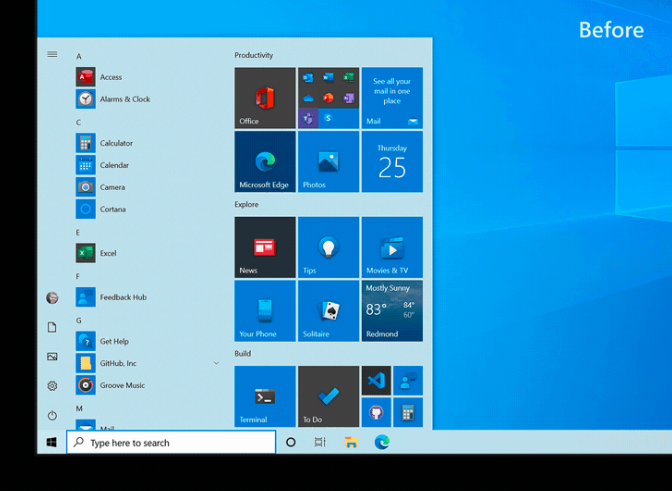Viewport: 672px width, 491px height.
Task: Launch Excel from the app list
Action: [148, 253]
